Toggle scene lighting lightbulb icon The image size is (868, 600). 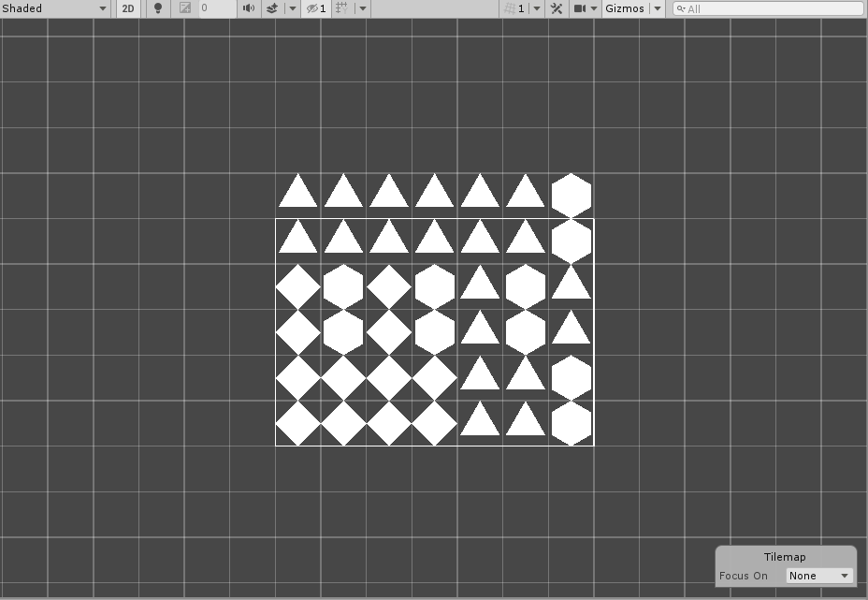(158, 8)
